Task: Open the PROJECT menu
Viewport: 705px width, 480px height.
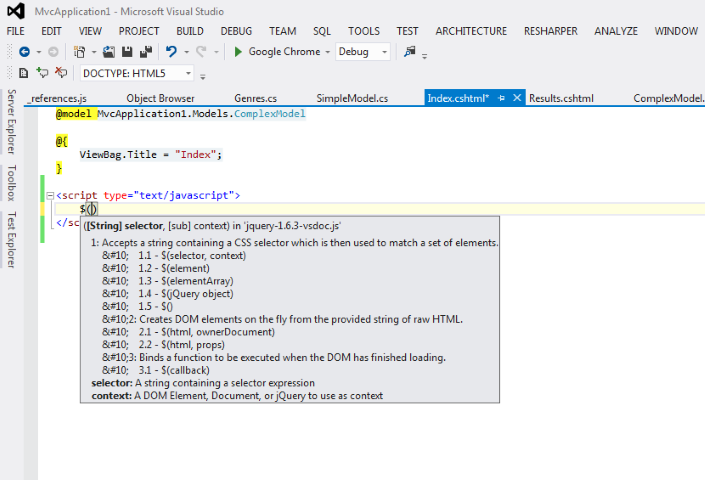Action: pyautogui.click(x=139, y=31)
